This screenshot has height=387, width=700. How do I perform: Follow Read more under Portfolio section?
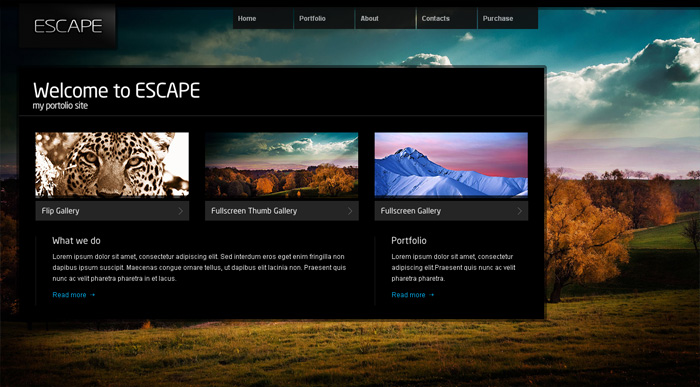408,295
